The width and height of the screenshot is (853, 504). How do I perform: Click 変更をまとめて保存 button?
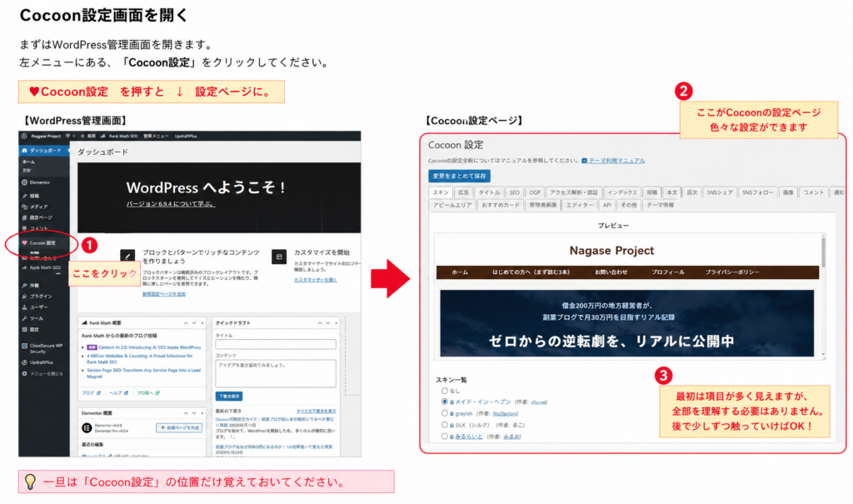tap(459, 176)
